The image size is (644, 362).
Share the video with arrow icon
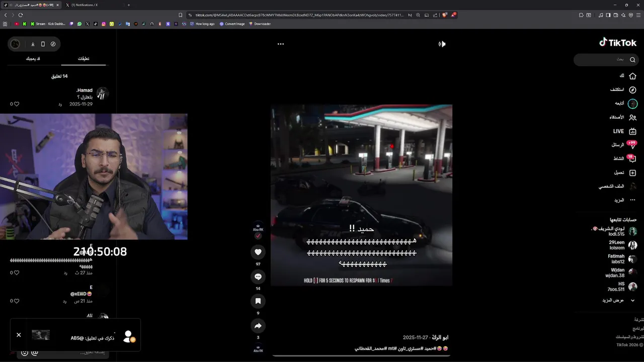(258, 326)
